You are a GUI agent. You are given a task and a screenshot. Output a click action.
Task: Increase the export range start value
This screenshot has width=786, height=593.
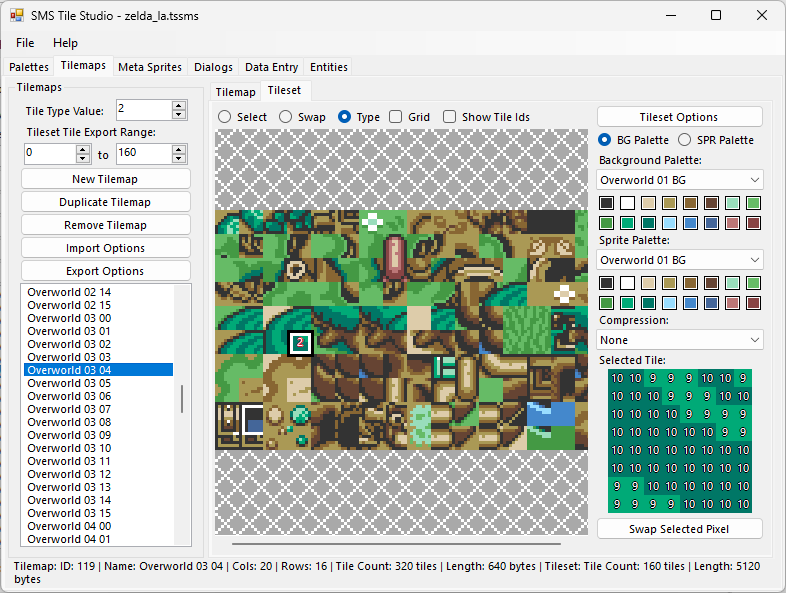tap(83, 149)
